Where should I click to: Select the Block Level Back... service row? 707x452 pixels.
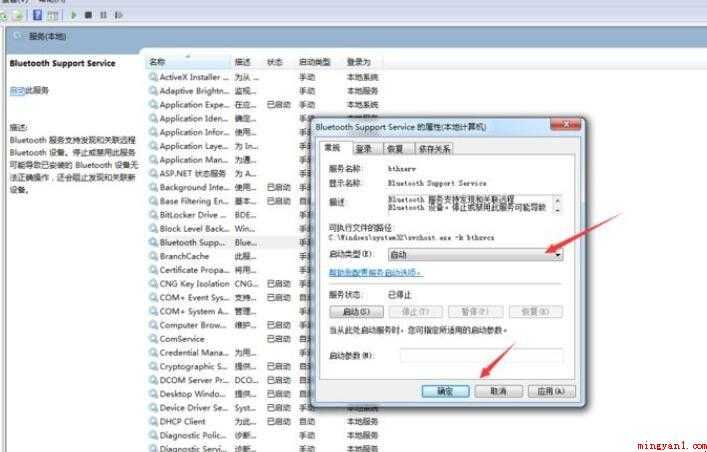tap(194, 229)
